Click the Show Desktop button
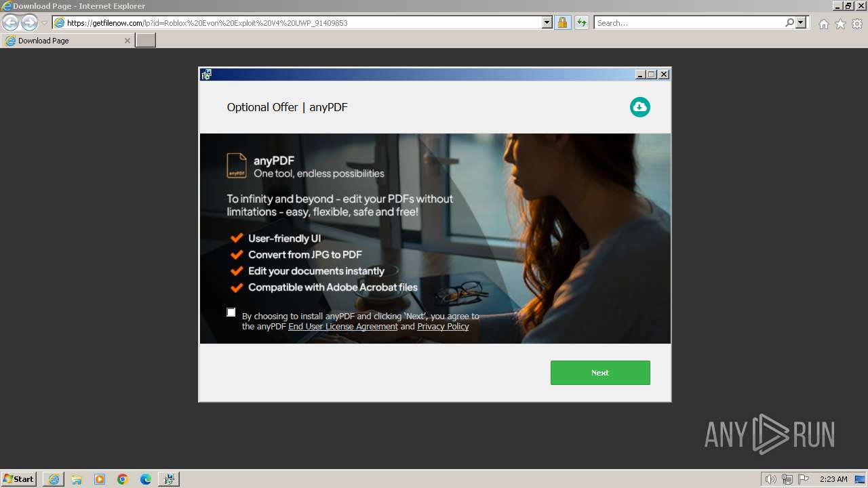 (861, 479)
